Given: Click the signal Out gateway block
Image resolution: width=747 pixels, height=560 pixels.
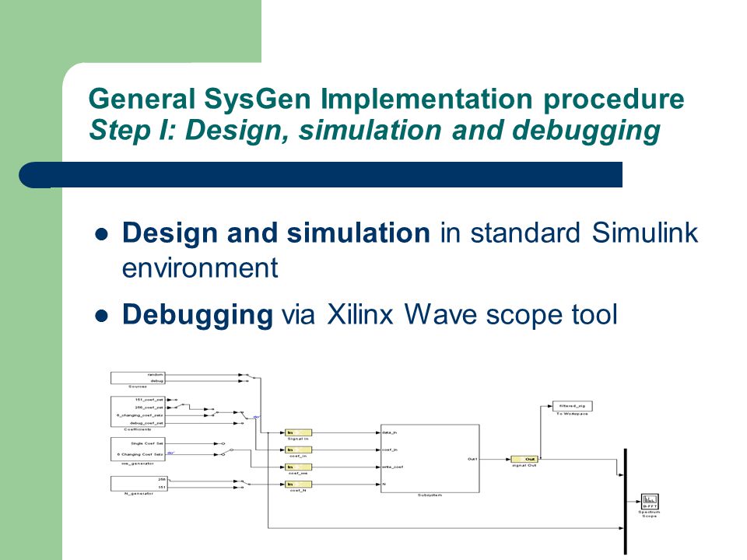Looking at the screenshot, I should [x=524, y=460].
